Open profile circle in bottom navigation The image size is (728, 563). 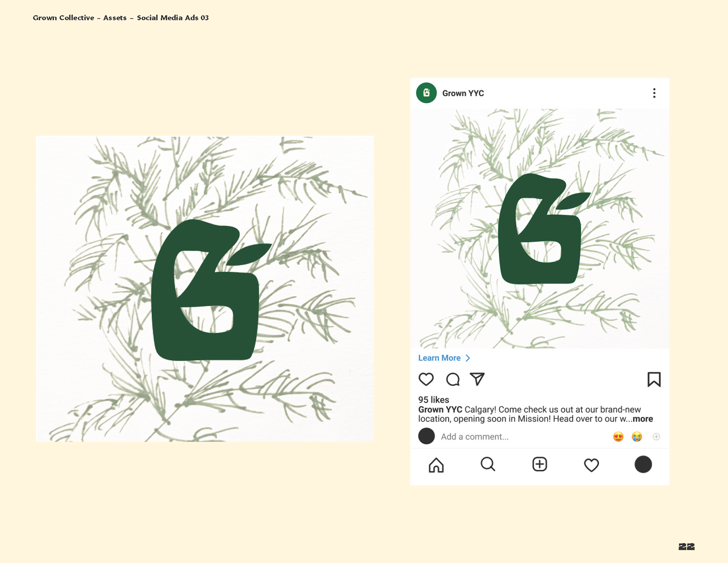pyautogui.click(x=643, y=464)
